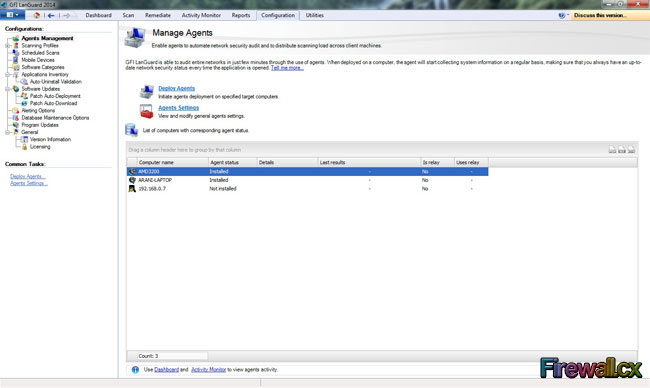Click the blue info icon at bottom
The width and height of the screenshot is (650, 388).
[135, 369]
